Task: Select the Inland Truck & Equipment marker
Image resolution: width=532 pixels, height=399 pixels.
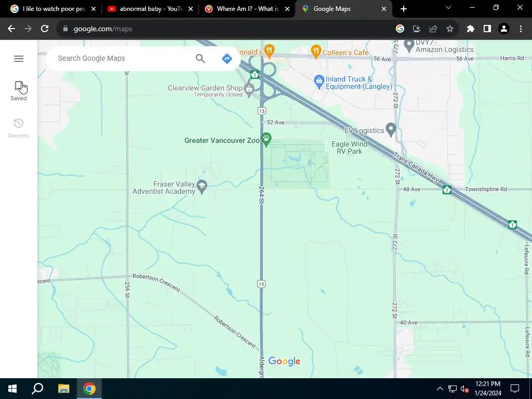Action: (318, 82)
